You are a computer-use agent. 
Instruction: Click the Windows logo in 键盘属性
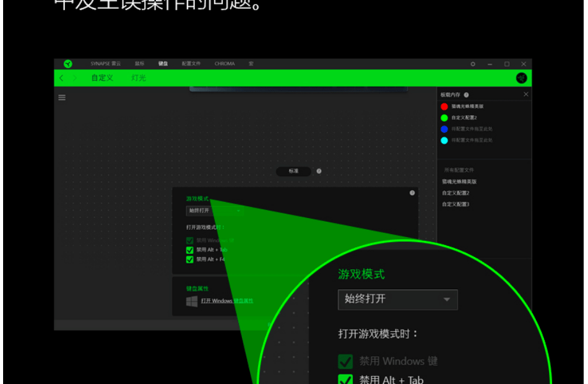click(x=192, y=301)
